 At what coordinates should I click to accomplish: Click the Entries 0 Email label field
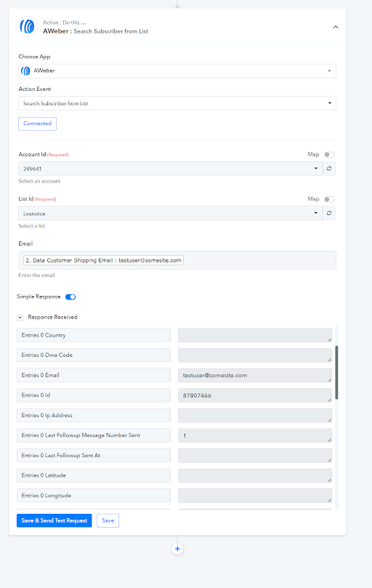point(94,375)
